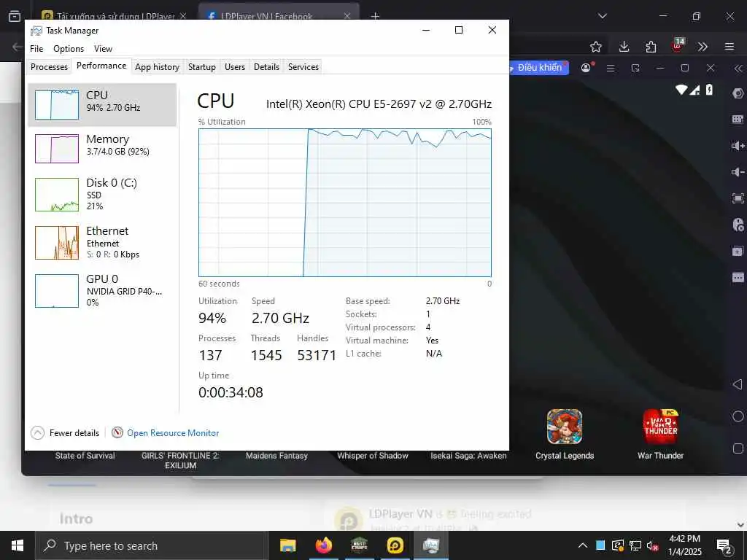Open the Task Manager View menu

(103, 49)
